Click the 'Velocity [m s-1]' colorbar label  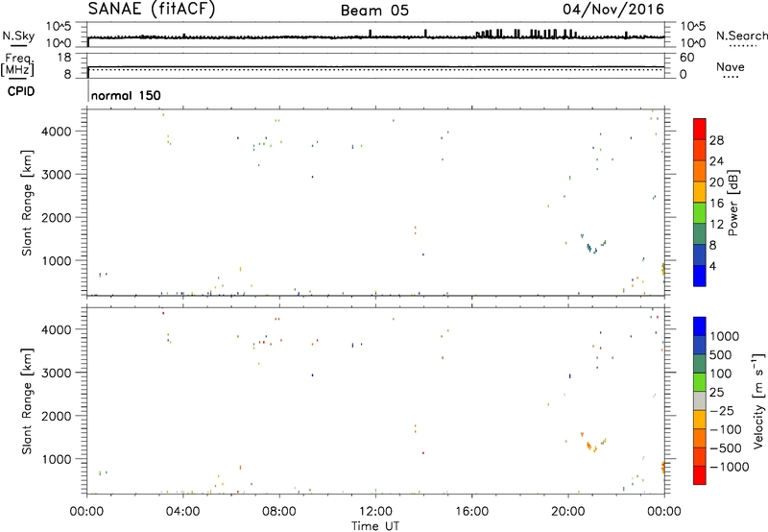[758, 400]
